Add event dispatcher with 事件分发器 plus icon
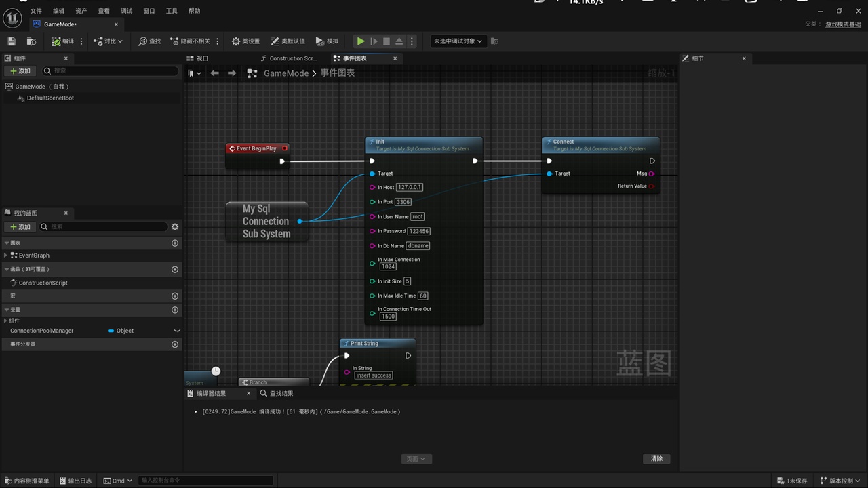The width and height of the screenshot is (868, 488). (175, 344)
